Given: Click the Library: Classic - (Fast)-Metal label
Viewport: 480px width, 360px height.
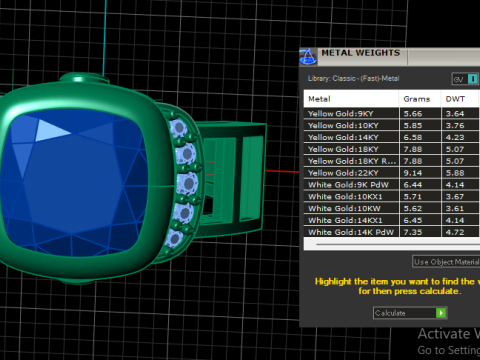Looking at the screenshot, I should pos(353,79).
